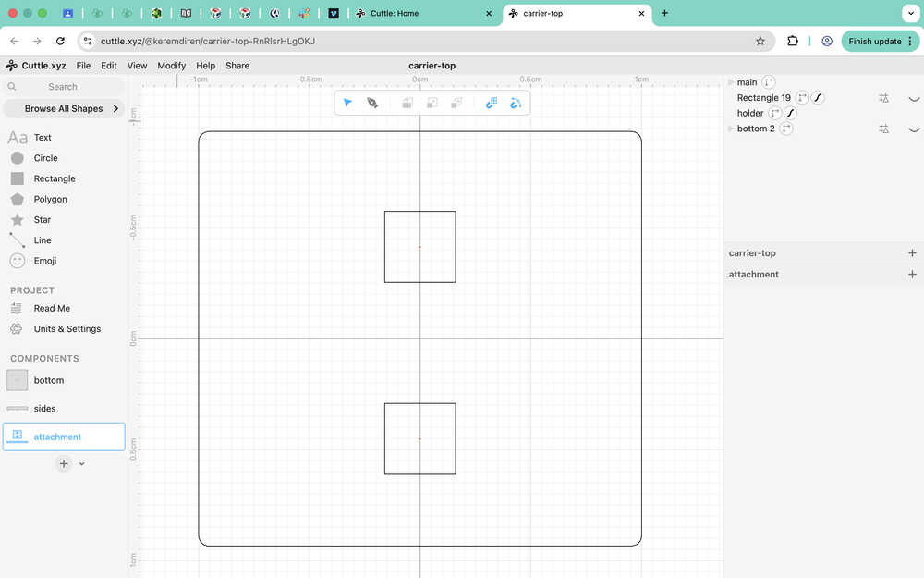Click the attachment parameters header

pyautogui.click(x=754, y=275)
